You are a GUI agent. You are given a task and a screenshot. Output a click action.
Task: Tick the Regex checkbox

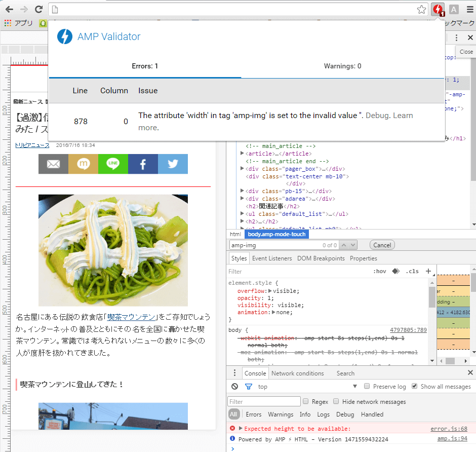point(305,401)
